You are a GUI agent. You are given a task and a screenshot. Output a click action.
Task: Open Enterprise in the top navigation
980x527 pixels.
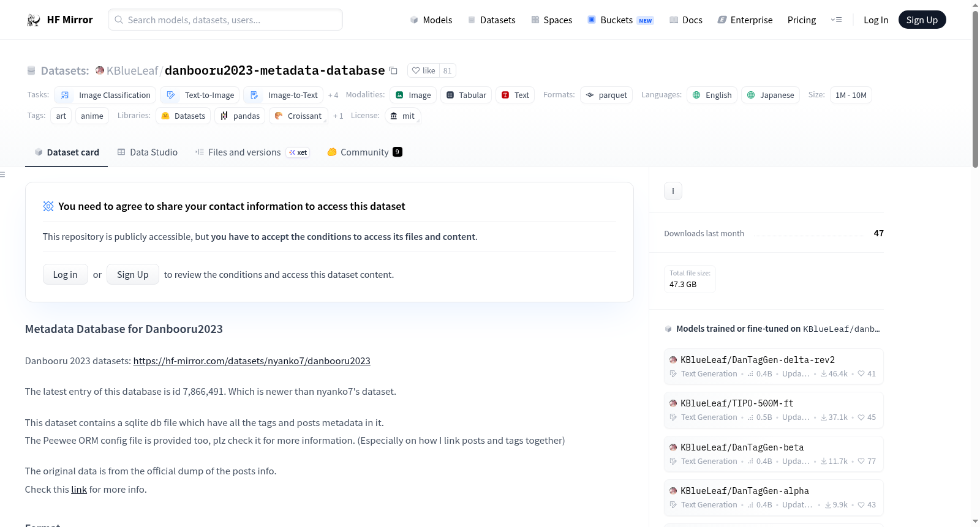pos(745,20)
